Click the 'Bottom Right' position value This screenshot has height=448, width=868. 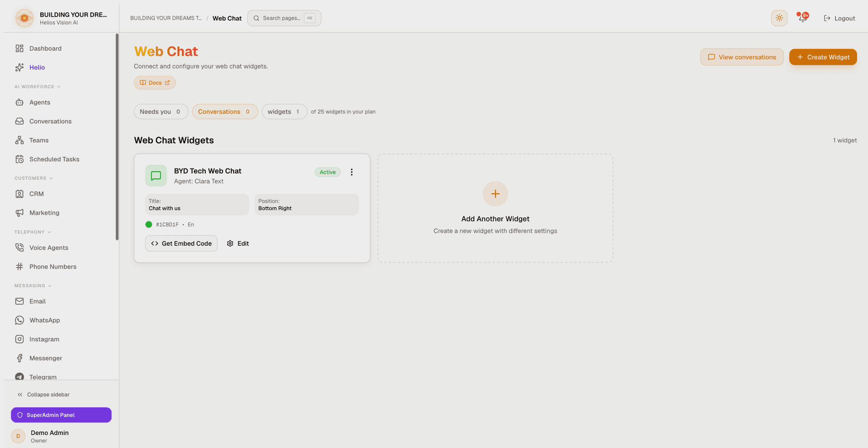(x=275, y=208)
